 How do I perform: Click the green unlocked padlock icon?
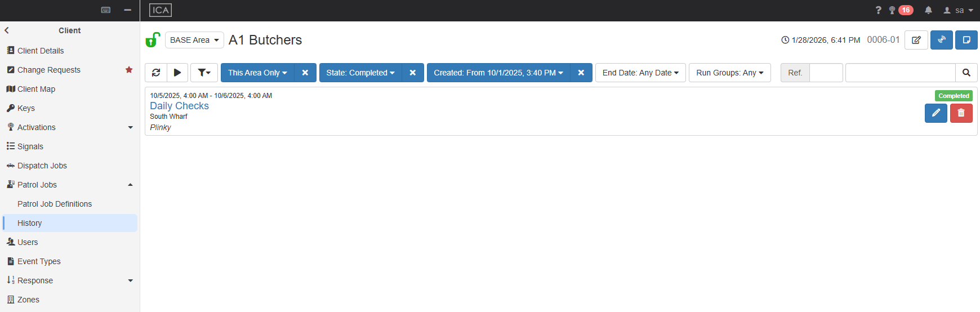(x=153, y=40)
